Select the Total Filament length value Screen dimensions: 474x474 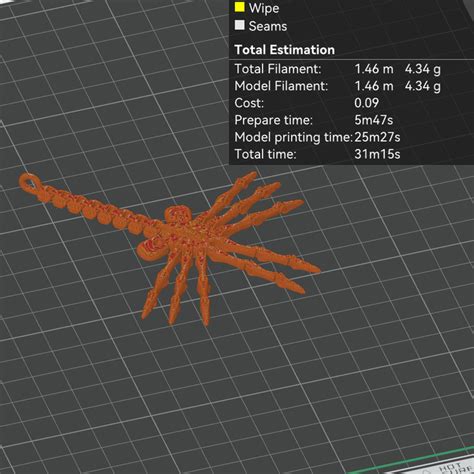(374, 69)
